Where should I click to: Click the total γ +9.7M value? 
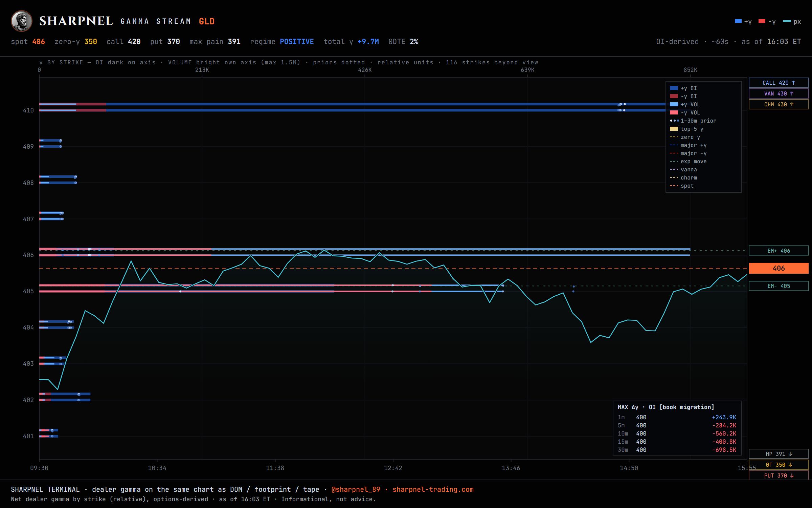[368, 41]
